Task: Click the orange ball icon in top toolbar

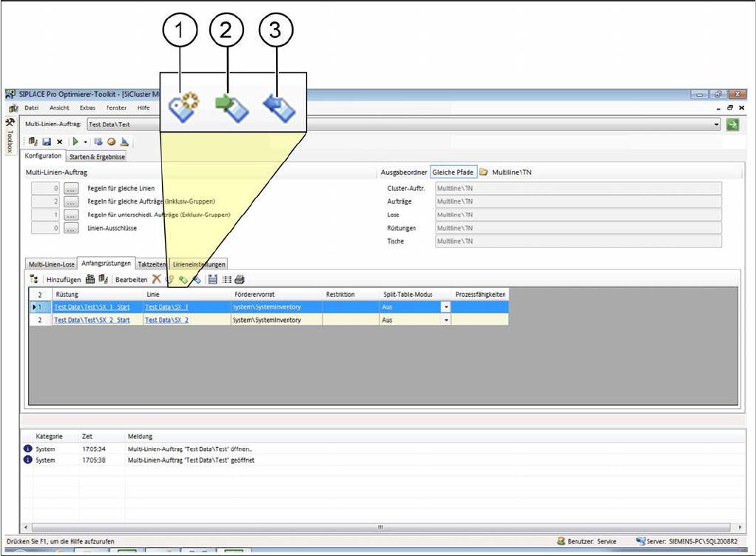Action: 112,141
